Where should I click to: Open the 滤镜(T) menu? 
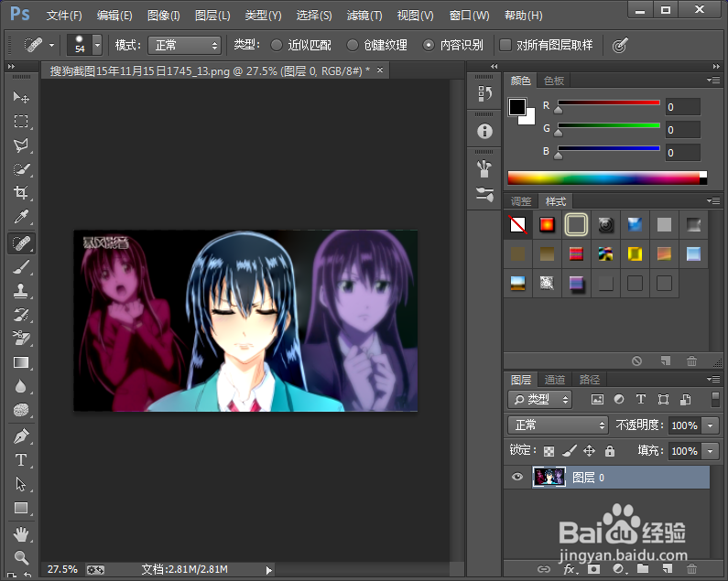click(364, 16)
